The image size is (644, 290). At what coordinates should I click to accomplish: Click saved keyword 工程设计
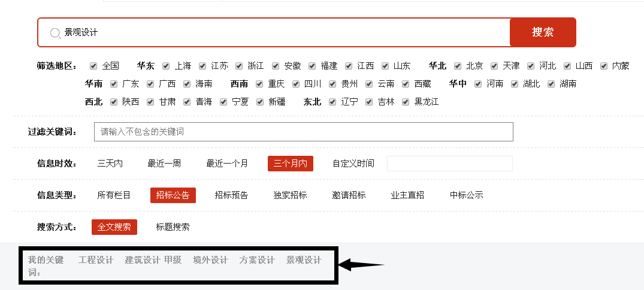(96, 260)
